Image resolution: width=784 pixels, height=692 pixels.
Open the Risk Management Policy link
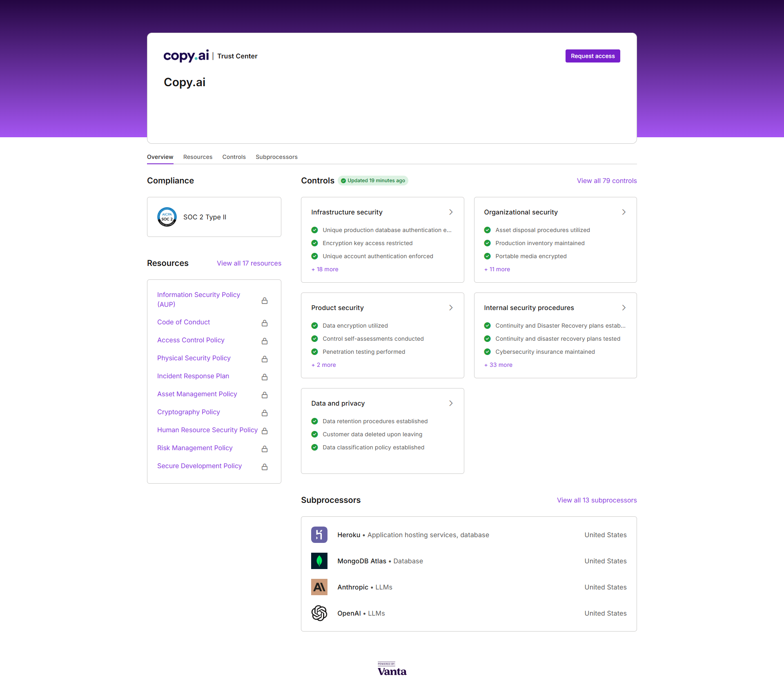195,448
